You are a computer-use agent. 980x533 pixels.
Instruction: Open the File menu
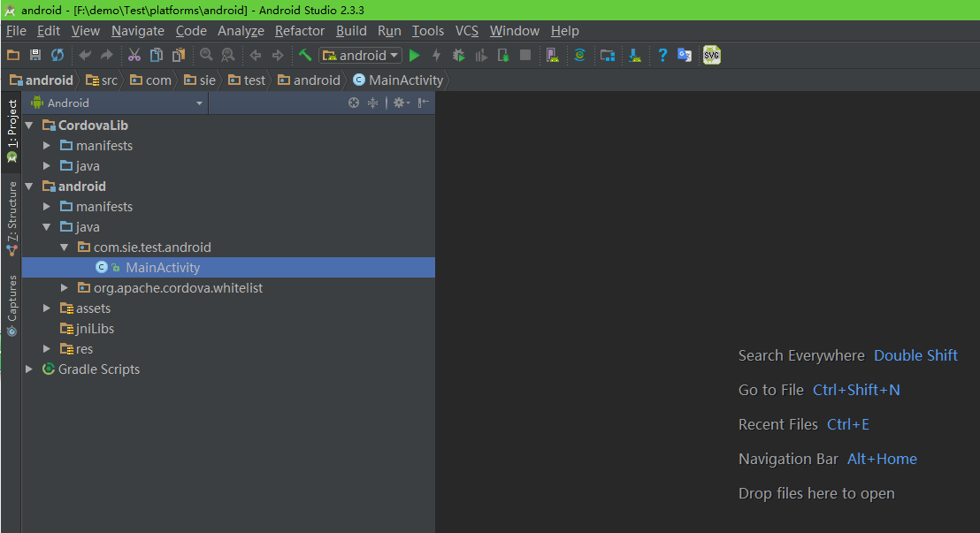pos(16,31)
